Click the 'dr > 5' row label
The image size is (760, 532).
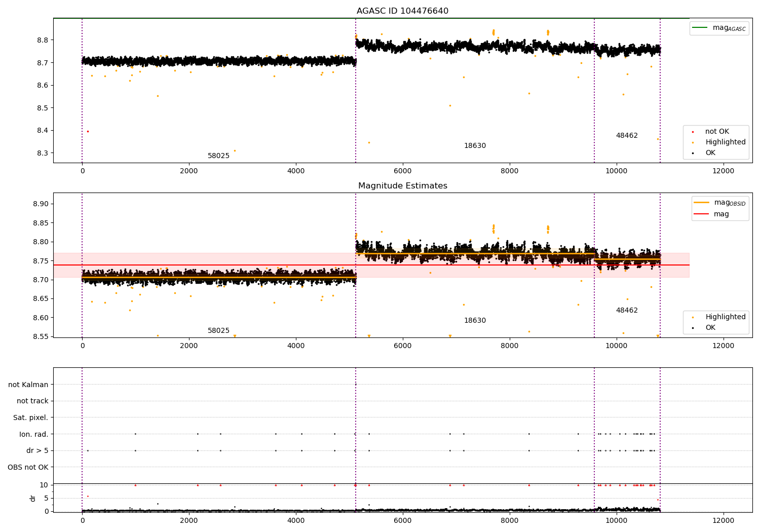click(x=37, y=451)
